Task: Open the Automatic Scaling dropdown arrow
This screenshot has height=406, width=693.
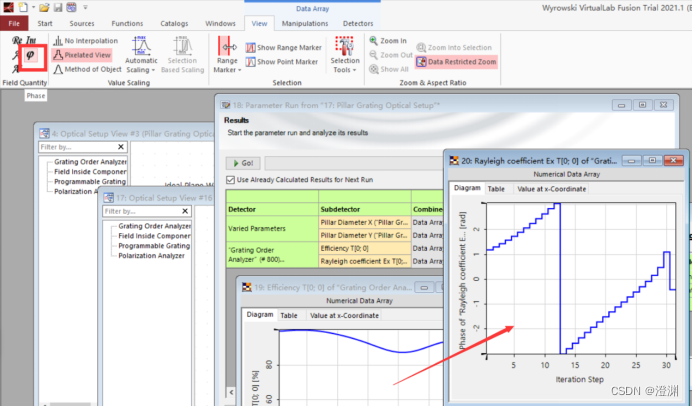Action: [x=153, y=70]
